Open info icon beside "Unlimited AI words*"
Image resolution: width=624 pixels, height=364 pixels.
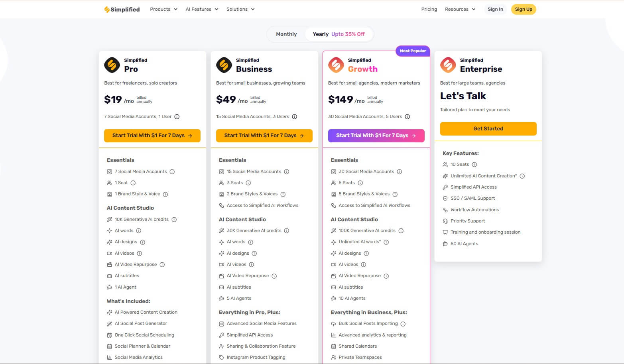coord(386,242)
